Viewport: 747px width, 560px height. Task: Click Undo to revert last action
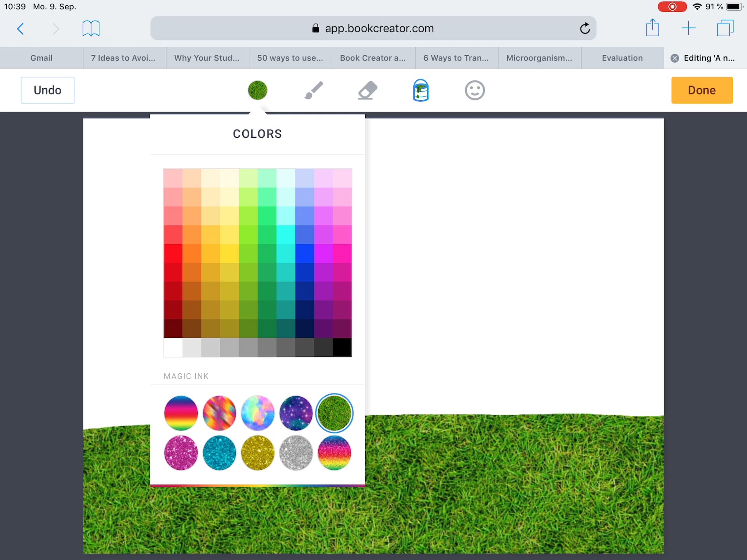pos(47,90)
